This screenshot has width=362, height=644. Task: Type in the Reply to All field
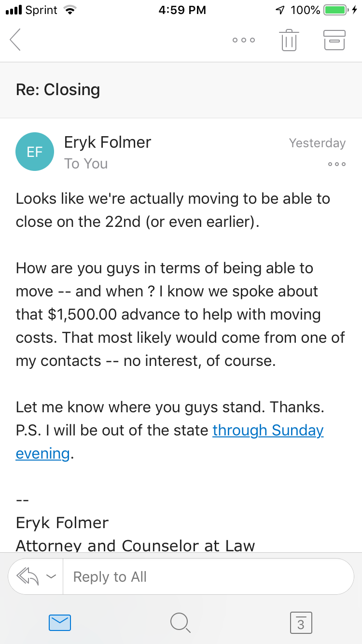pyautogui.click(x=208, y=576)
